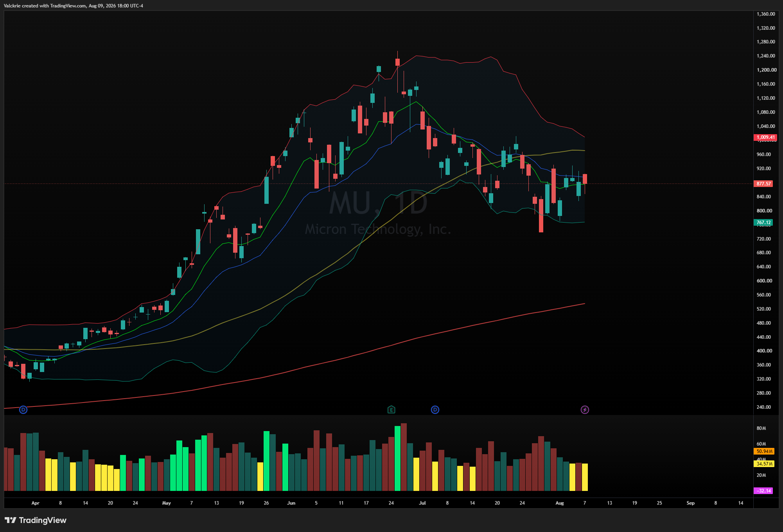Viewport: 783px width, 532px height.
Task: Select the red 877.57 last price label
Action: 763,183
